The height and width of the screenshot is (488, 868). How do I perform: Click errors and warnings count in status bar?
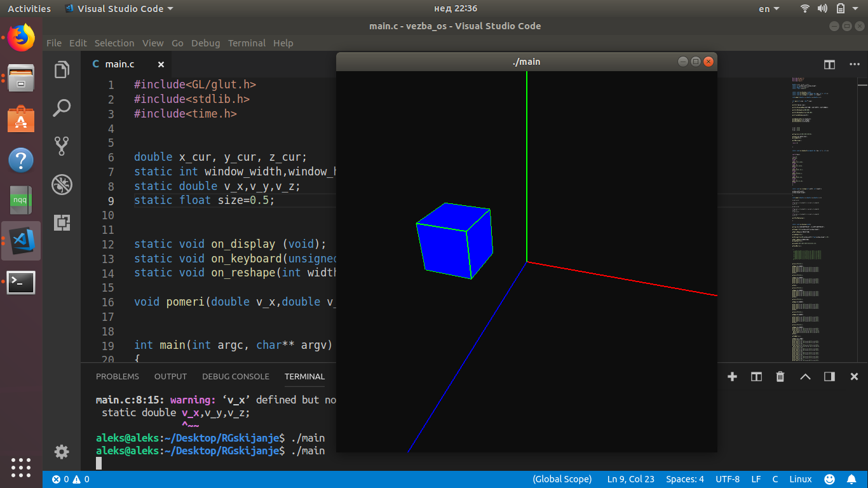click(x=71, y=479)
